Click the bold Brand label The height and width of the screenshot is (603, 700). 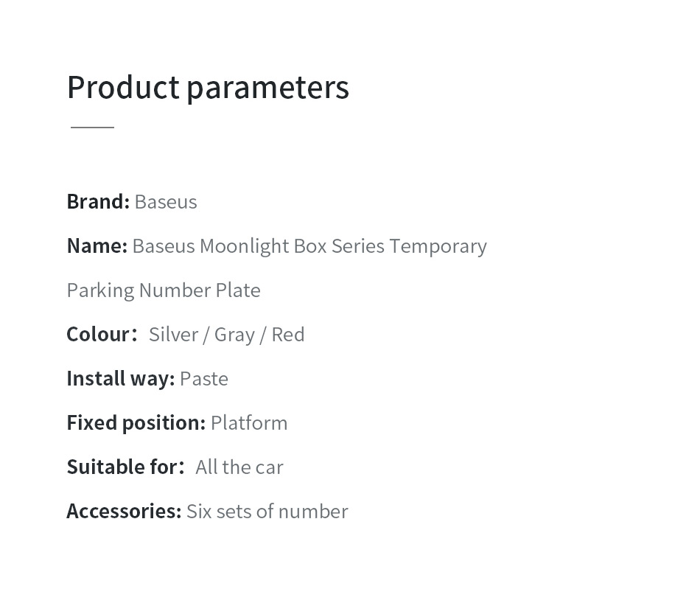click(x=97, y=201)
